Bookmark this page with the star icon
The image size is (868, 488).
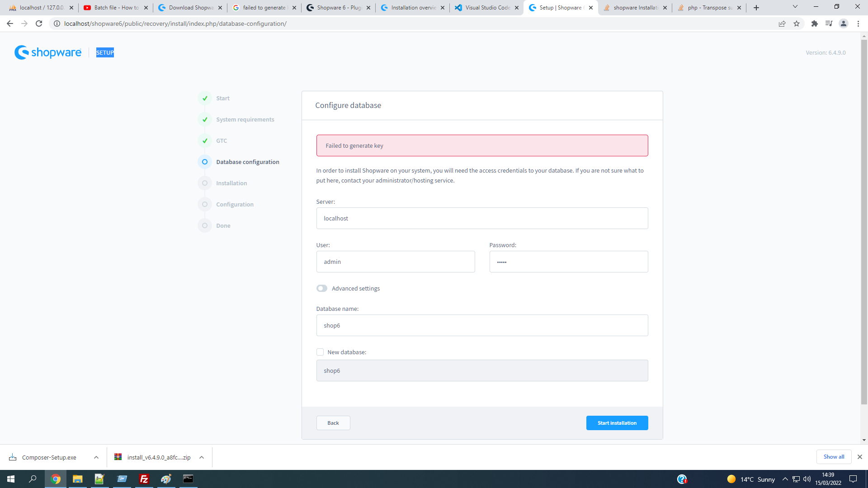[x=797, y=23]
